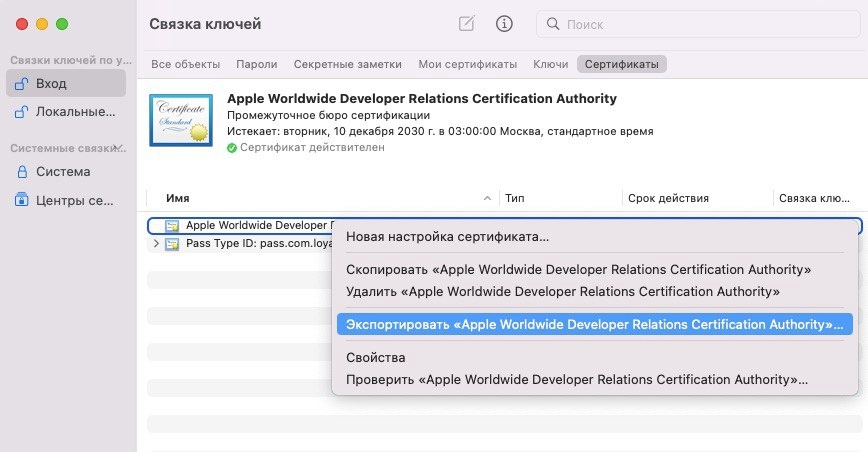Click the Сертификат действителен status text
The image size is (868, 452).
click(312, 148)
